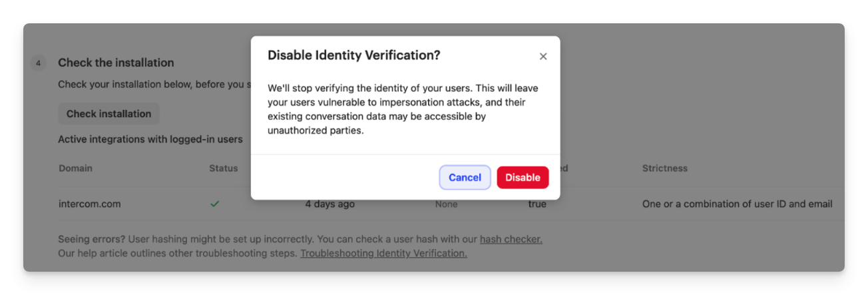The image size is (868, 295).
Task: Click the dialog title text
Action: 353,56
